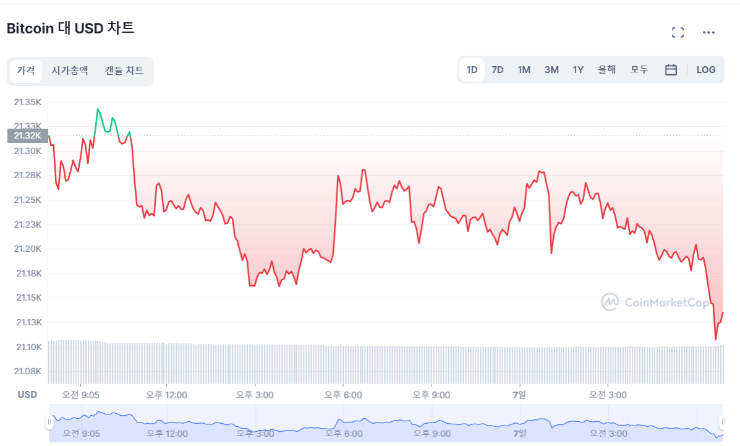This screenshot has height=446, width=740.
Task: Open the calendar date range picker
Action: click(671, 70)
